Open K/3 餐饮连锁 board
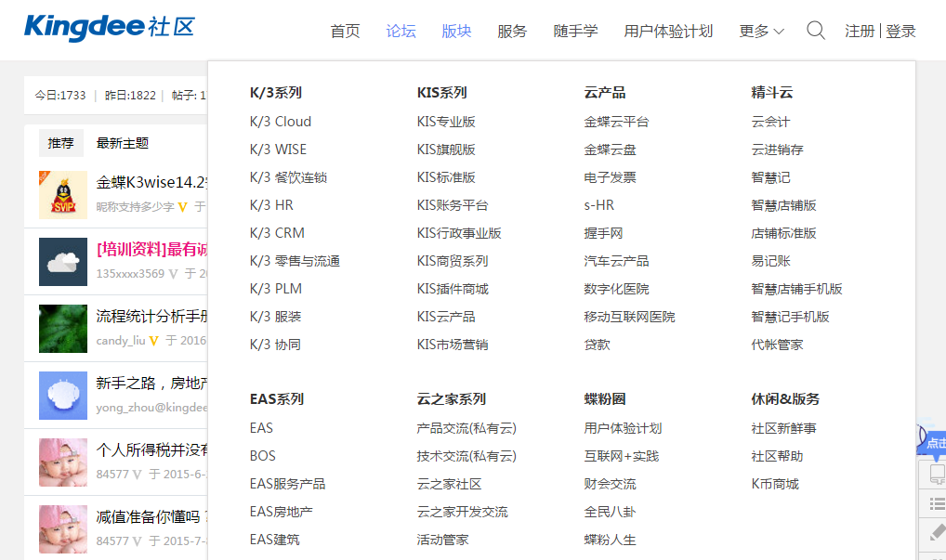 tap(288, 177)
